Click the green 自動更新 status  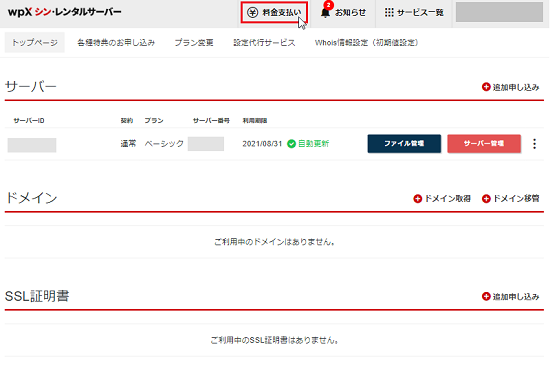(x=313, y=144)
